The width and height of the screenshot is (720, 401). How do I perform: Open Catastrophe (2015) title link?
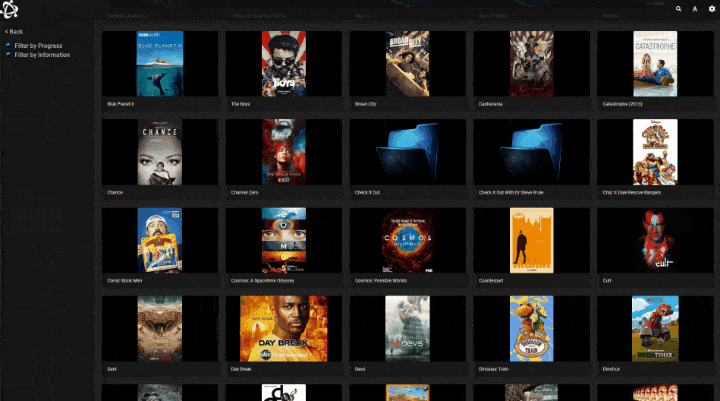(x=622, y=104)
